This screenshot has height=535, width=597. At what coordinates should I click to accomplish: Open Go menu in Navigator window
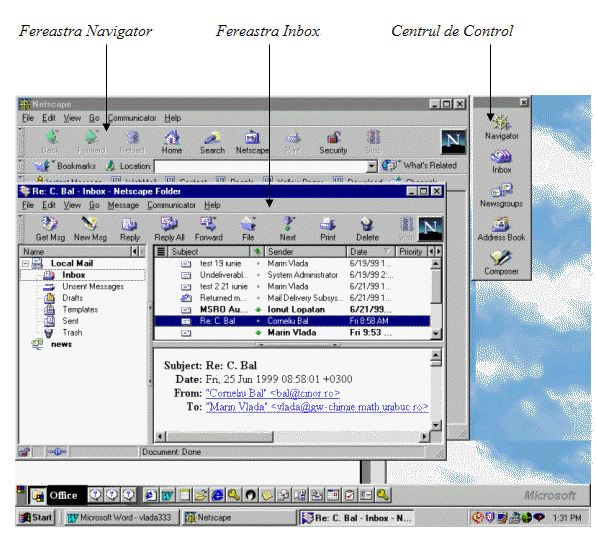point(94,118)
